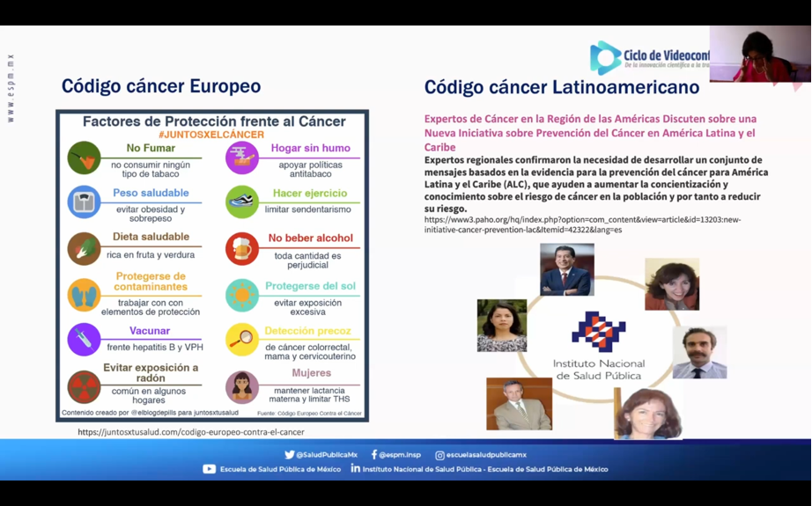Select the presenter webcam thumbnail
The width and height of the screenshot is (812, 506).
[760, 54]
